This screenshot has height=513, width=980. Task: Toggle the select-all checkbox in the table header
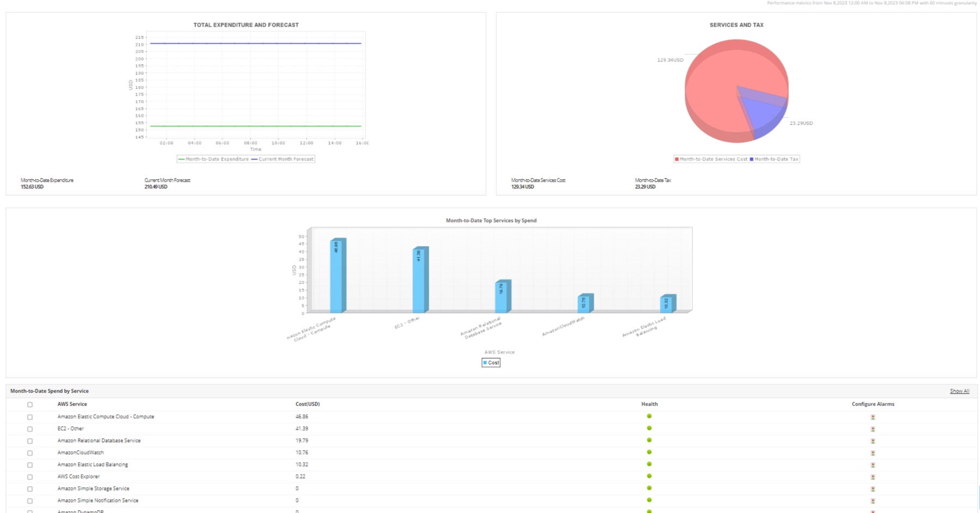(30, 404)
